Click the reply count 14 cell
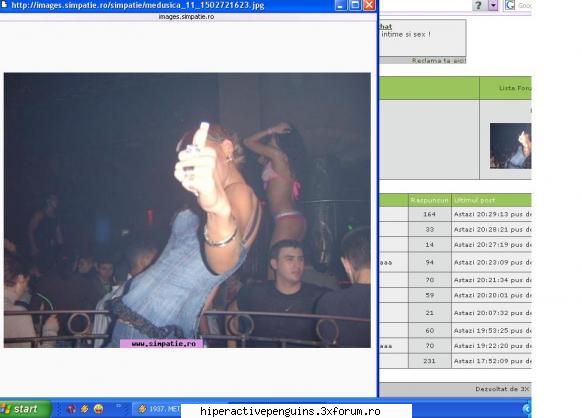The width and height of the screenshot is (582, 418). point(429,245)
